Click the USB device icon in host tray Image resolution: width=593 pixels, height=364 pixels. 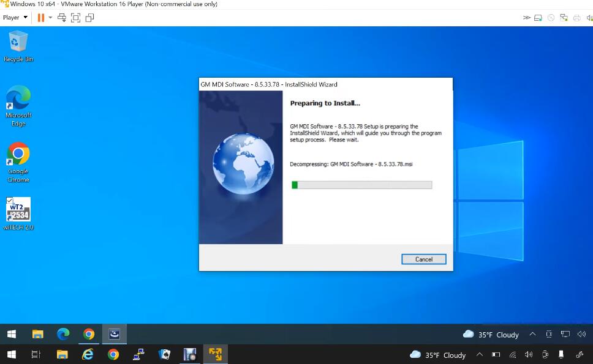tap(561, 355)
